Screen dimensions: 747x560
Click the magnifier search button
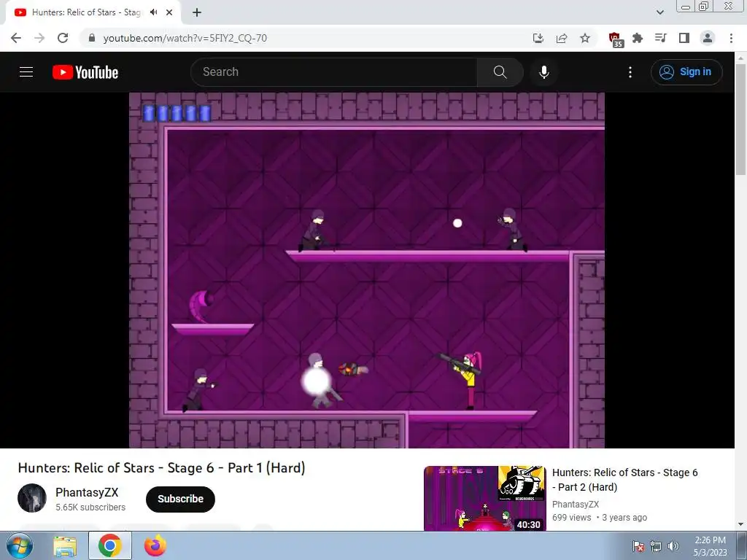(500, 72)
